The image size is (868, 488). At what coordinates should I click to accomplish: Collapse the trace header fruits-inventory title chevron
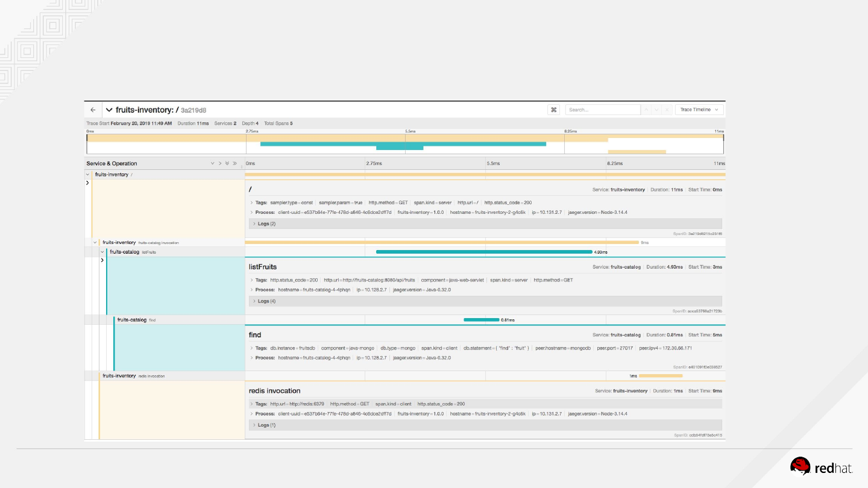[x=109, y=110]
